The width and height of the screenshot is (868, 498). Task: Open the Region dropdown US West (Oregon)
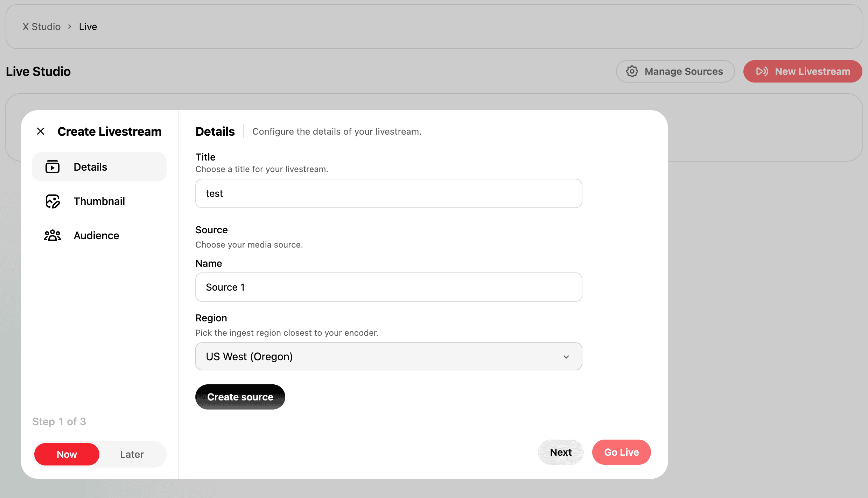pos(389,356)
